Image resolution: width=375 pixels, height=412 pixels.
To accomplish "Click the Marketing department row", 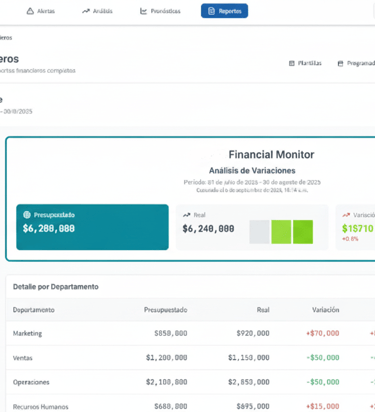I will pyautogui.click(x=190, y=333).
